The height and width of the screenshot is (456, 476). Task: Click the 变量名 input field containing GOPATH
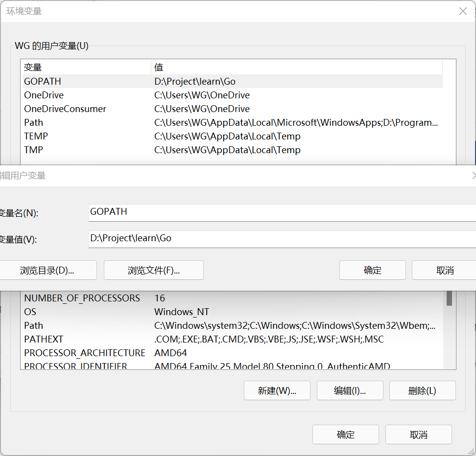tap(282, 212)
